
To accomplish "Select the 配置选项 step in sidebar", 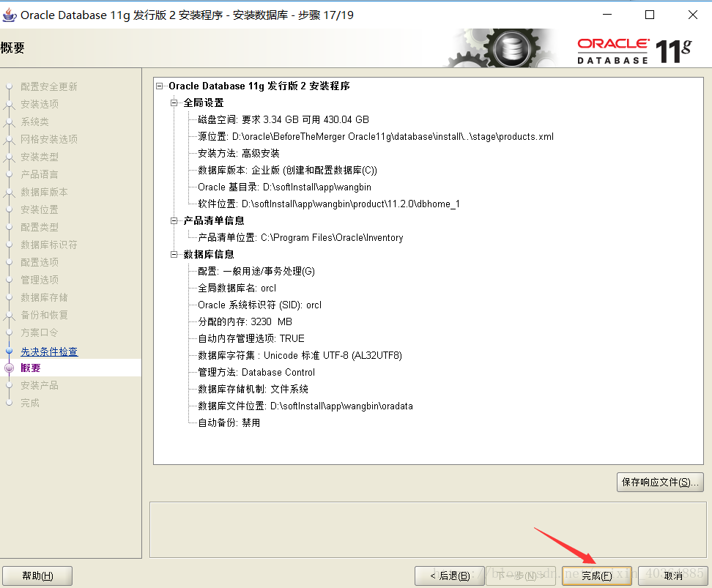I will (40, 262).
